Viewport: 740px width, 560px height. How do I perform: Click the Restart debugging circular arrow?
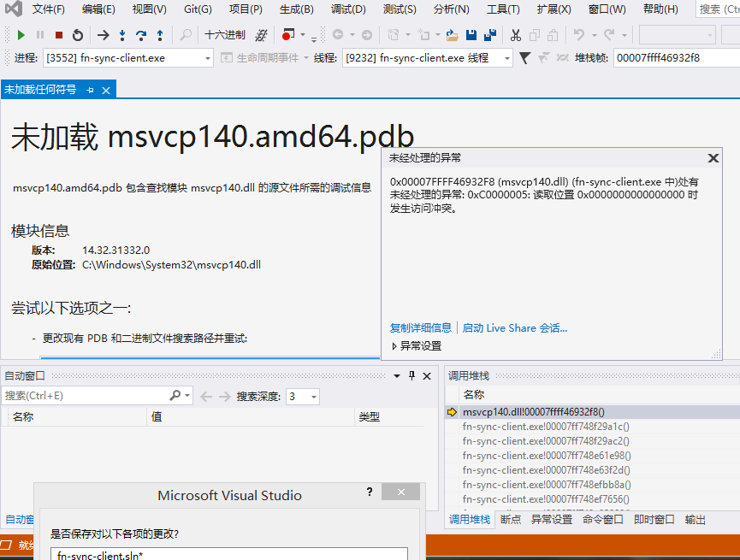click(78, 35)
